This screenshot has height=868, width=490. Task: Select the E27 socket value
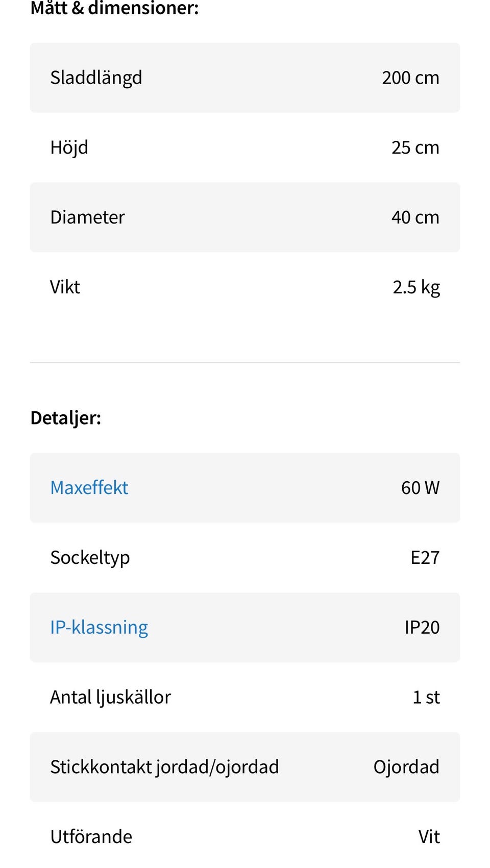pyautogui.click(x=425, y=558)
